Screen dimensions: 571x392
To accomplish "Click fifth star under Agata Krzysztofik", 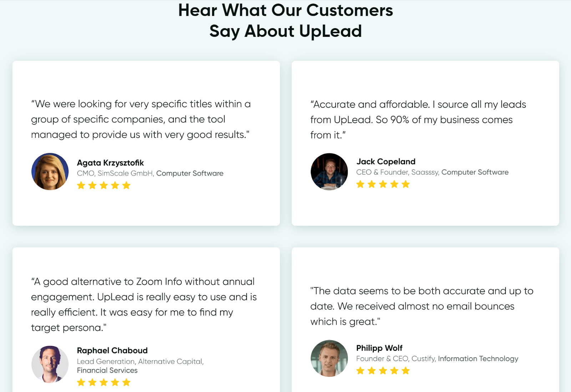I will coord(126,185).
